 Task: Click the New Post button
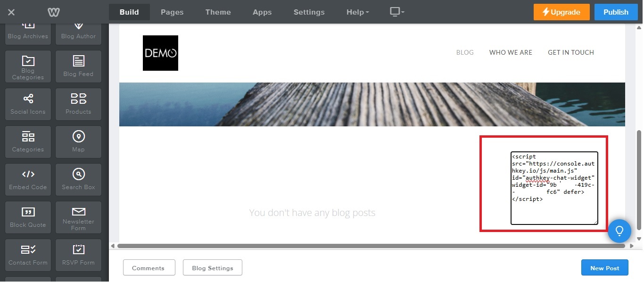click(604, 268)
